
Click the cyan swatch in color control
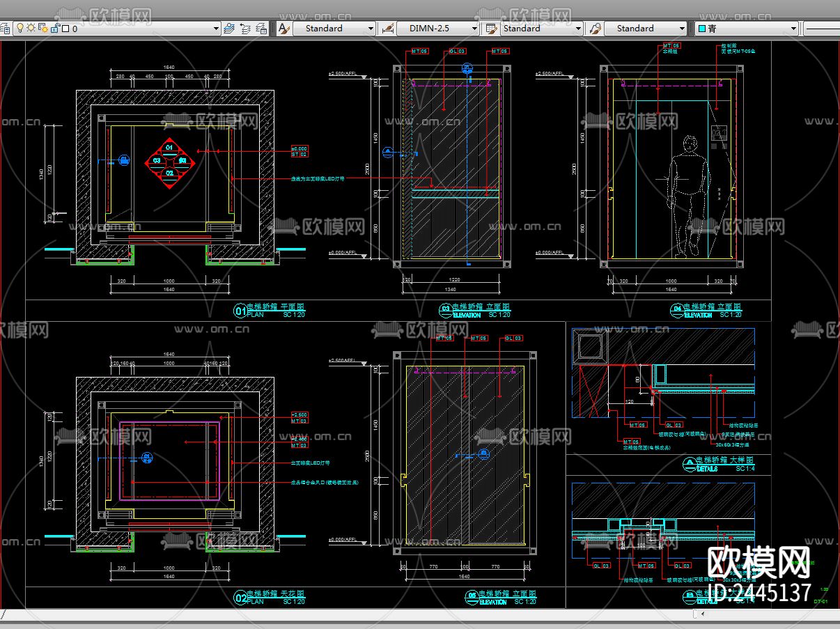[702, 29]
